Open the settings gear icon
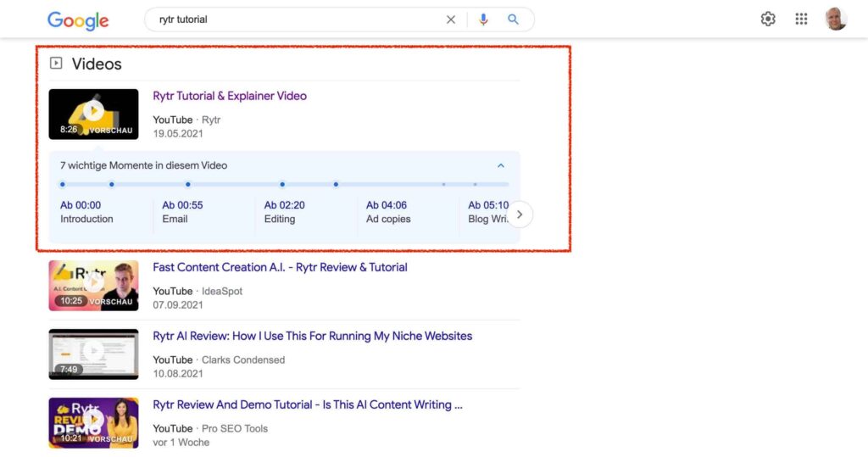 coord(768,19)
